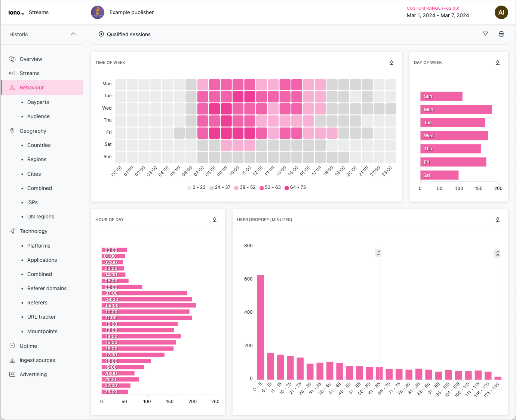The width and height of the screenshot is (516, 420).
Task: Open the filter icon in Qualified sessions bar
Action: 485,34
